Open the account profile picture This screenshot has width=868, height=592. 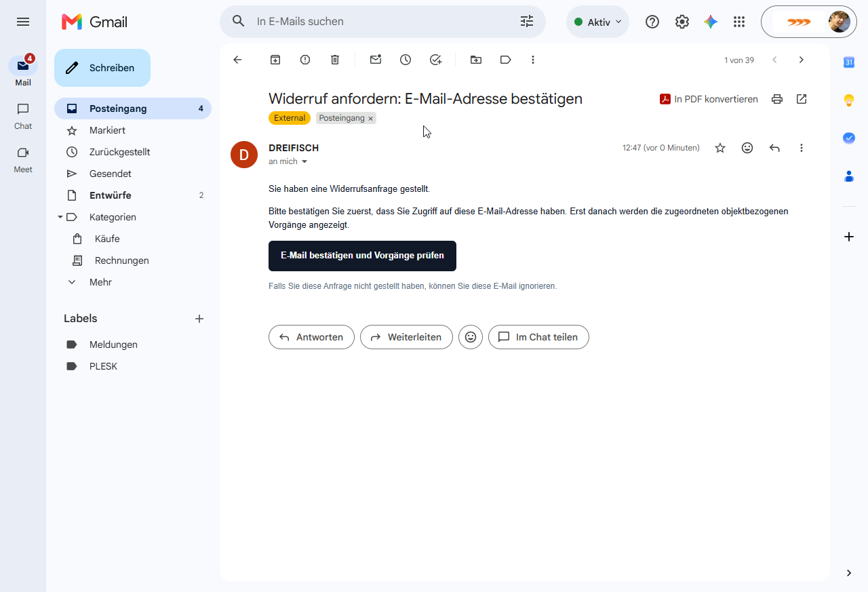pos(840,22)
